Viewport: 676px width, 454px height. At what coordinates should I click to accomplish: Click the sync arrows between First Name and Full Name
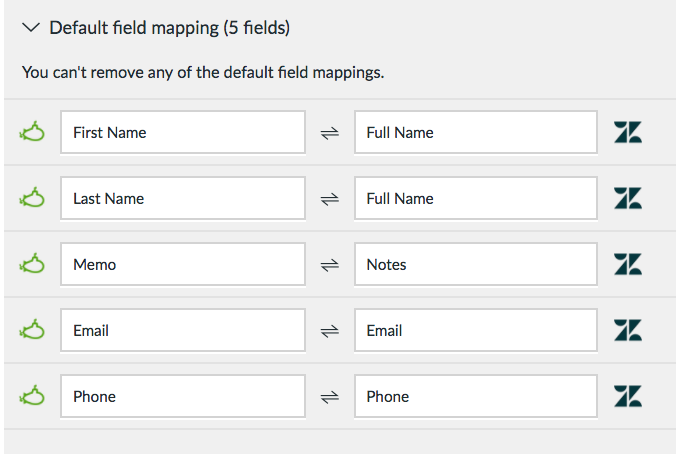(330, 133)
